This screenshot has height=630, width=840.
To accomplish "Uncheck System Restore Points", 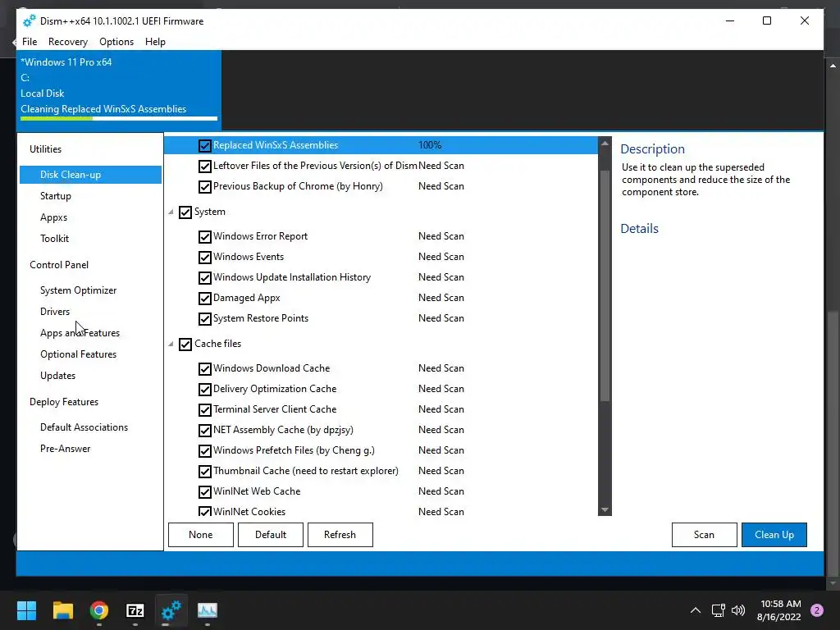I will [x=204, y=319].
